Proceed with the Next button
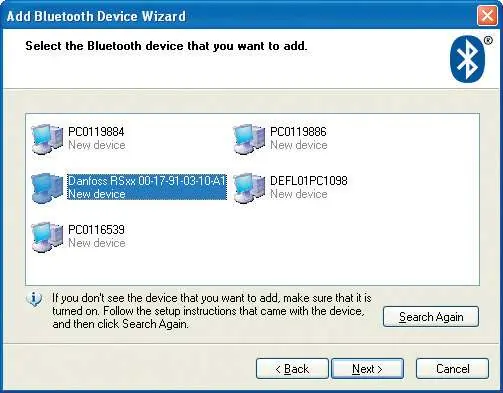Image resolution: width=503 pixels, height=393 pixels. pos(367,368)
